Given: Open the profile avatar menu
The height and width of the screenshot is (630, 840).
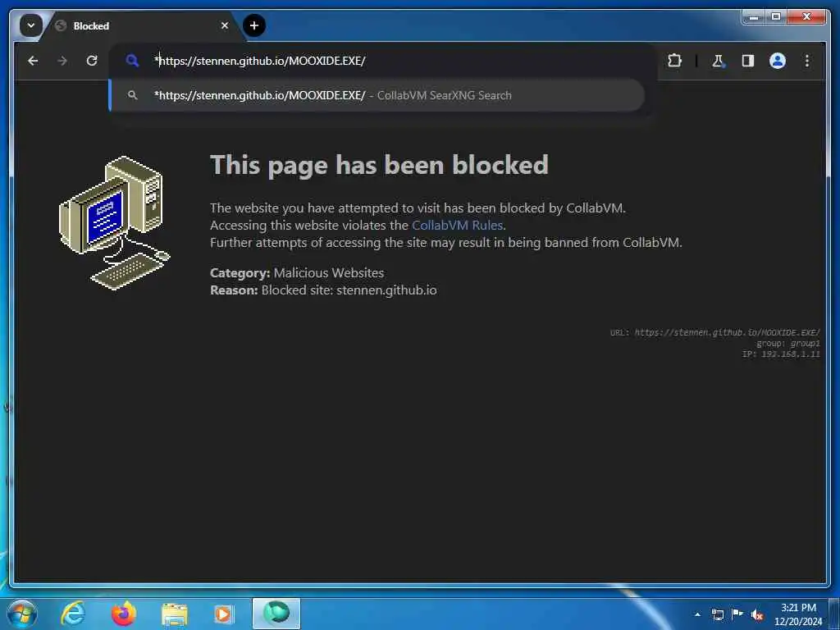Looking at the screenshot, I should (x=778, y=61).
